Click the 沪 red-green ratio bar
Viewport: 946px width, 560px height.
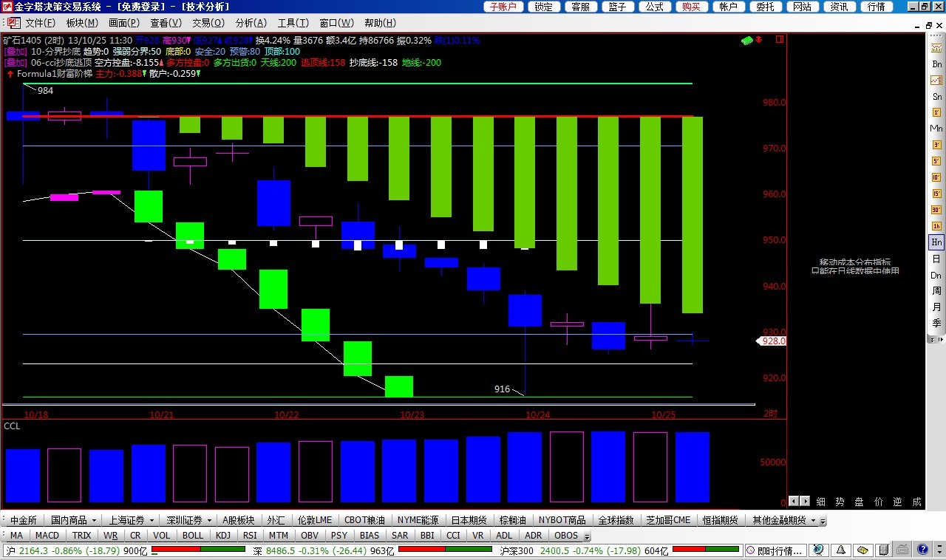[x=198, y=550]
